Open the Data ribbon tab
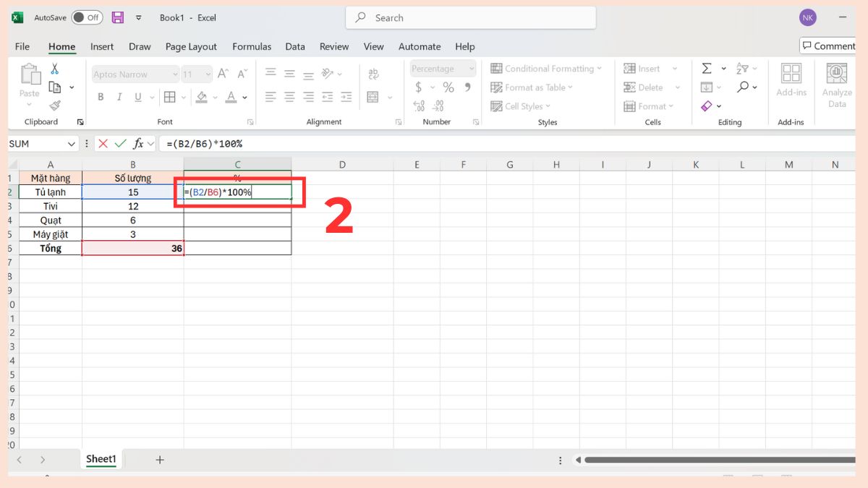This screenshot has width=868, height=488. coord(294,46)
